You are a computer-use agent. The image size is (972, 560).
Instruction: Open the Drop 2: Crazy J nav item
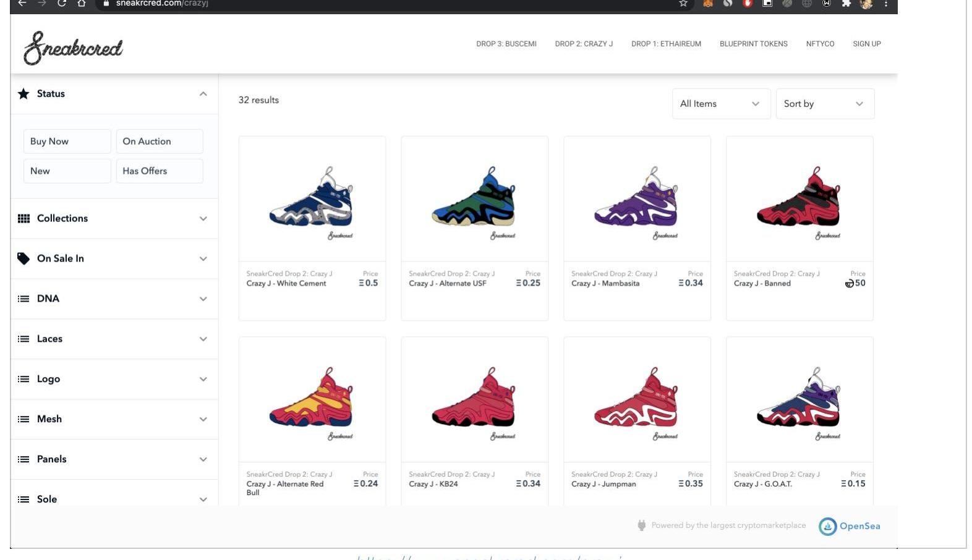pyautogui.click(x=584, y=44)
